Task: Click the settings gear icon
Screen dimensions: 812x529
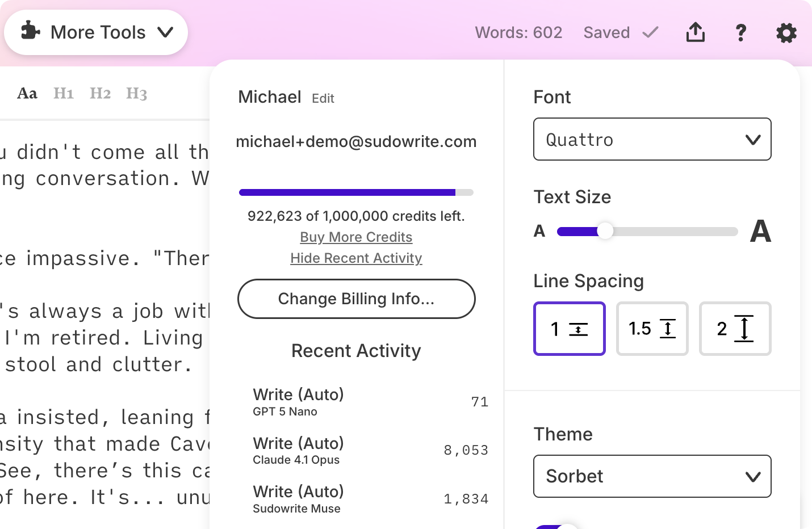Action: tap(786, 33)
